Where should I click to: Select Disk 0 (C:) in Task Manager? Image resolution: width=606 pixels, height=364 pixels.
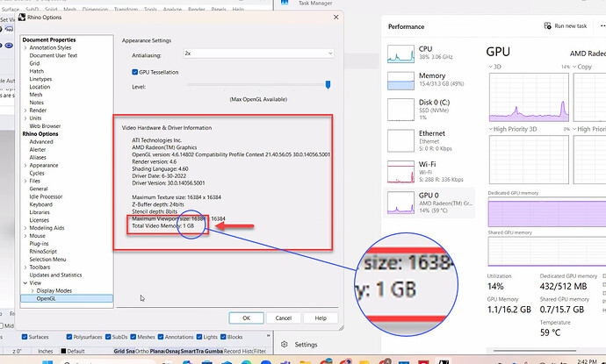tap(429, 110)
